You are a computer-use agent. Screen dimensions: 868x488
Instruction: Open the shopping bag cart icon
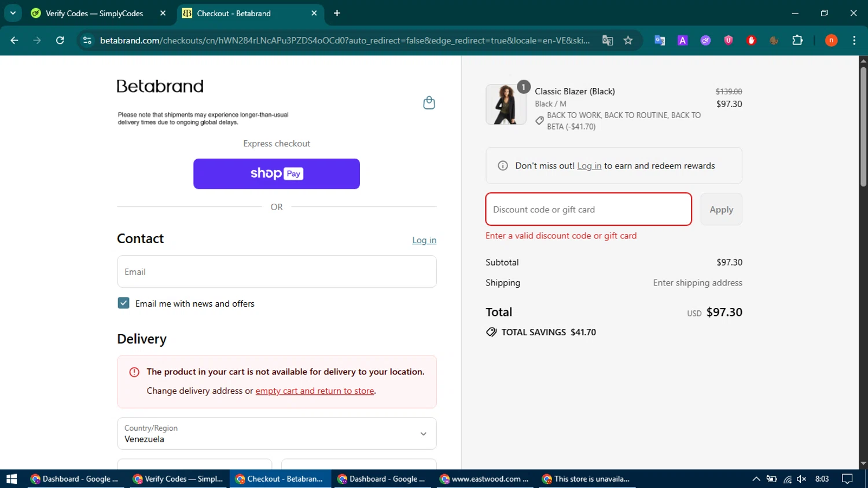point(429,102)
